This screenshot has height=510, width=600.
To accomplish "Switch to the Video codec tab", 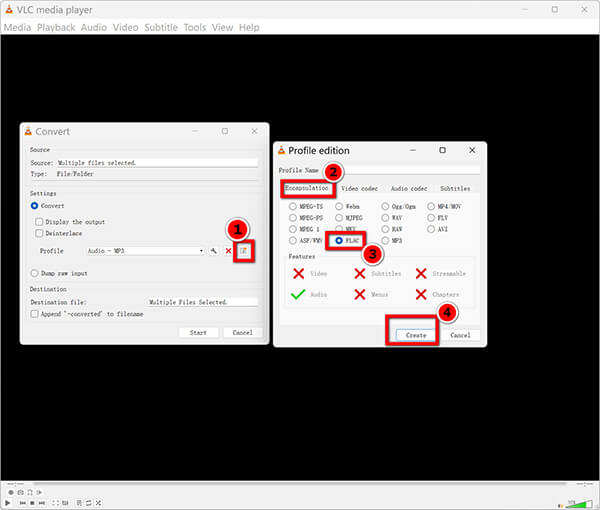I will 359,189.
